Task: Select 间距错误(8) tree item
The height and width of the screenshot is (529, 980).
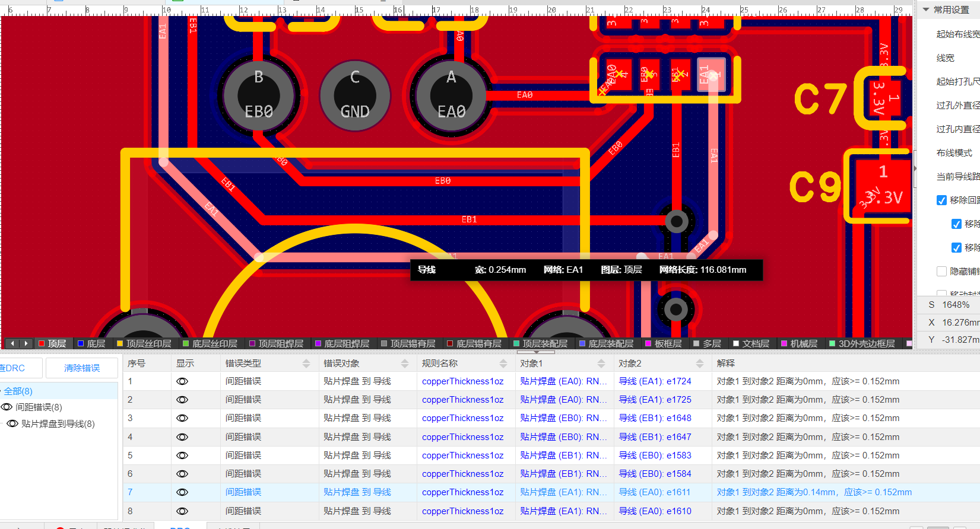Action: point(39,407)
